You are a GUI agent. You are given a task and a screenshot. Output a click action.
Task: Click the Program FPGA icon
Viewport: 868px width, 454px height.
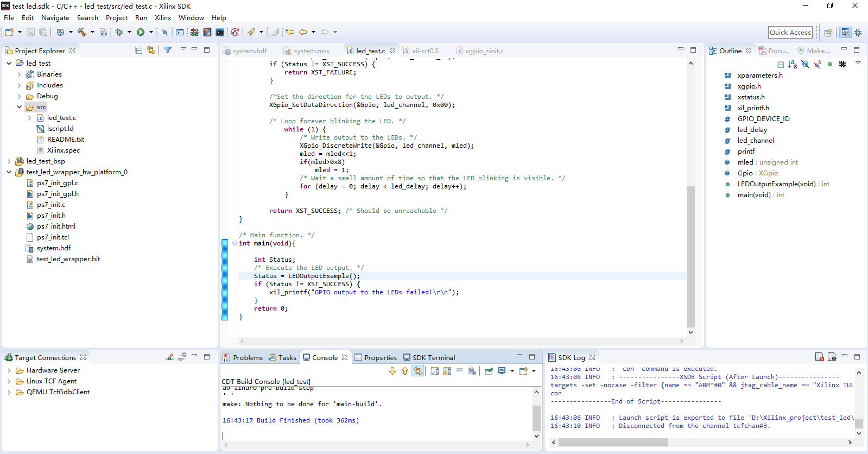pyautogui.click(x=194, y=32)
